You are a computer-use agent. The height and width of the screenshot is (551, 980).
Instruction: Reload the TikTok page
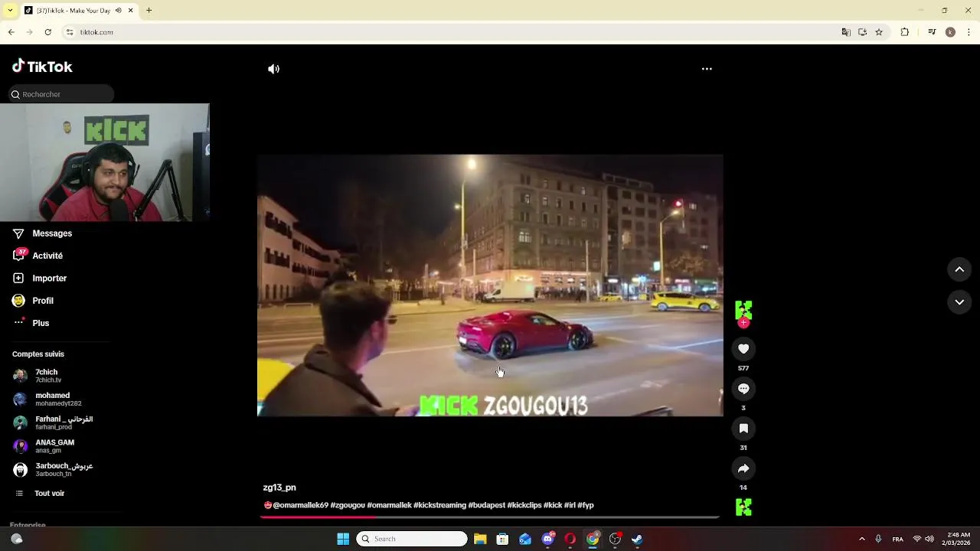coord(47,32)
